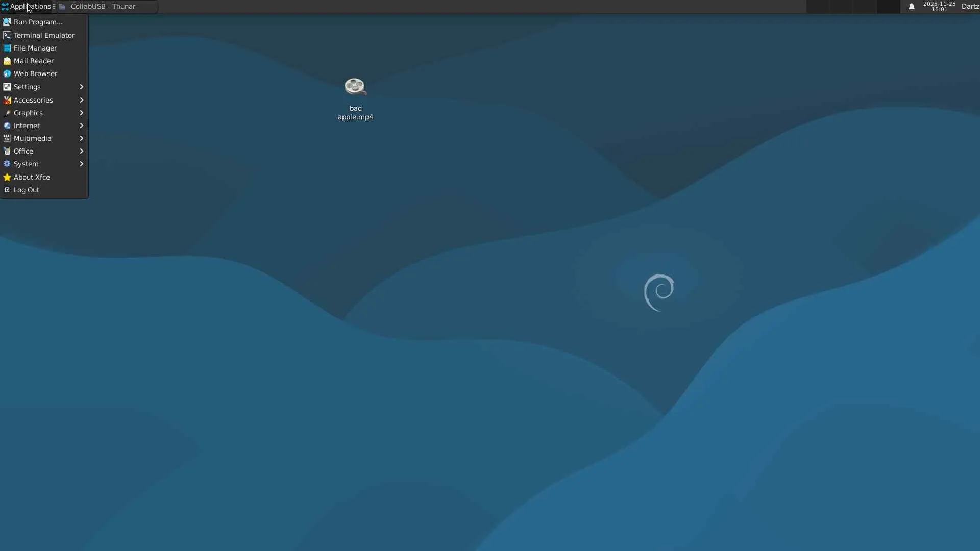Click the Applications menu button

[x=26, y=7]
